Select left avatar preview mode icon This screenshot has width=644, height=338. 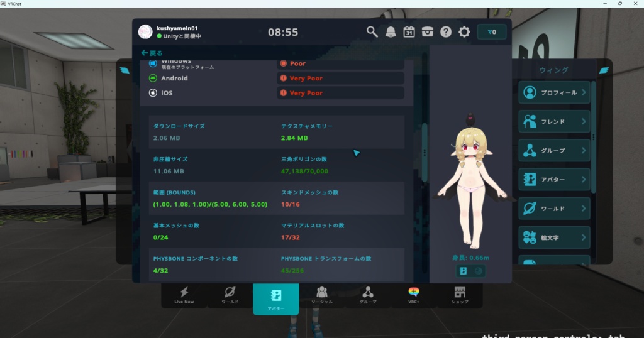pos(464,271)
